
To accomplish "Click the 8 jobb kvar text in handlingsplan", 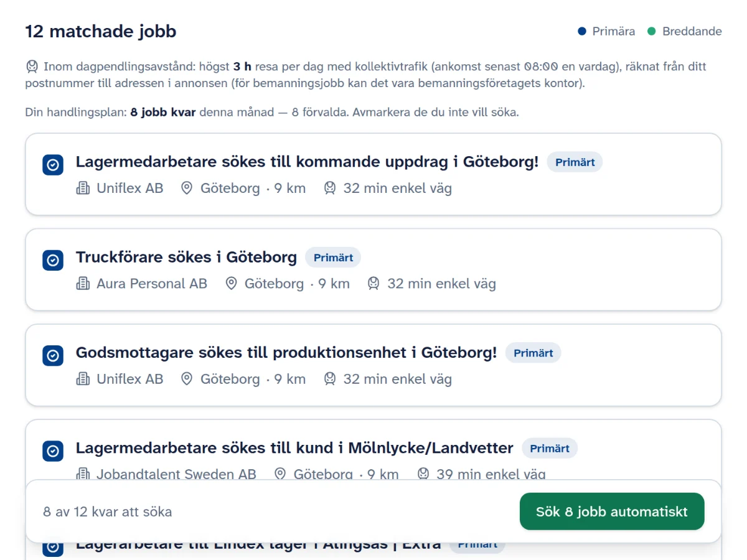I will (163, 113).
